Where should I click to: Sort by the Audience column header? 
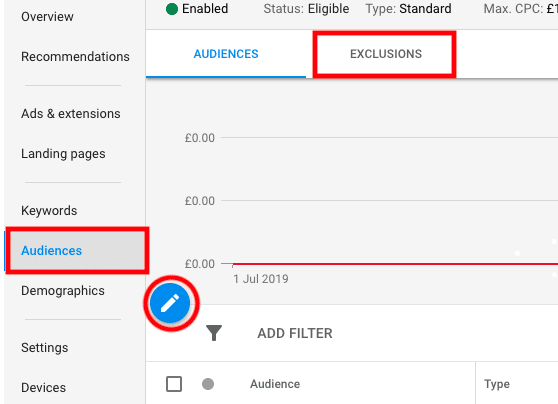pyautogui.click(x=275, y=384)
